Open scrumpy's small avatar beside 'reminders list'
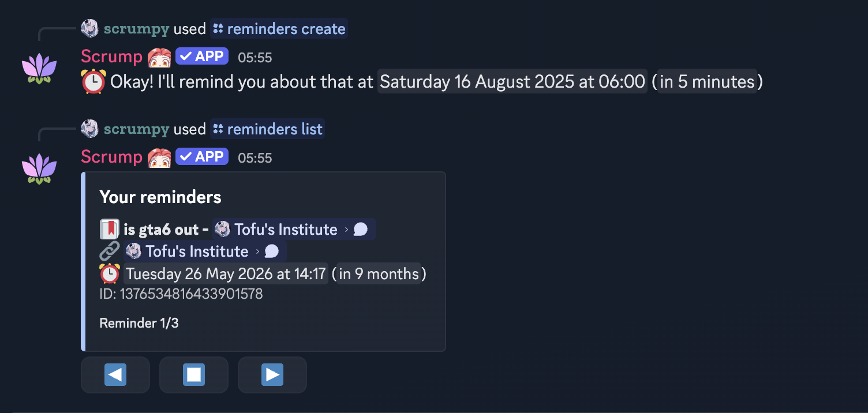This screenshot has width=868, height=413. tap(89, 129)
